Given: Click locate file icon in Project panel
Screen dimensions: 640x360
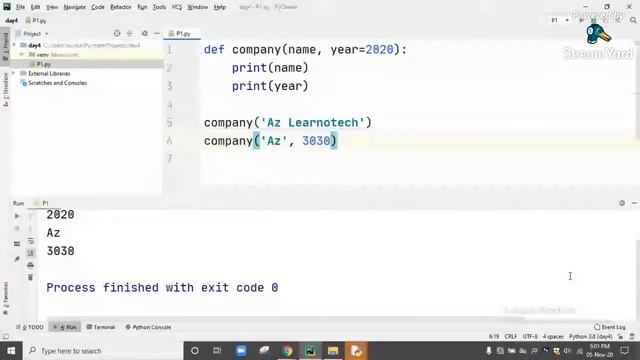Looking at the screenshot, I should click(x=117, y=33).
